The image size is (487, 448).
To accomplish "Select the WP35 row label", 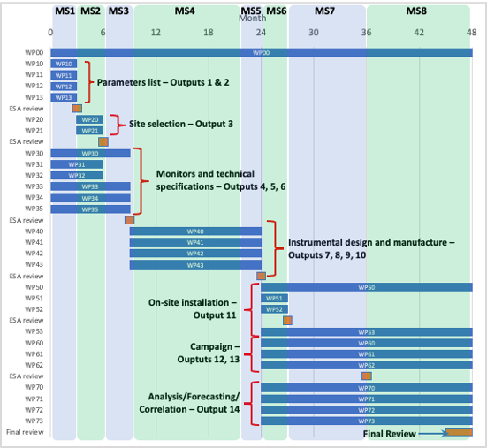I will [34, 209].
